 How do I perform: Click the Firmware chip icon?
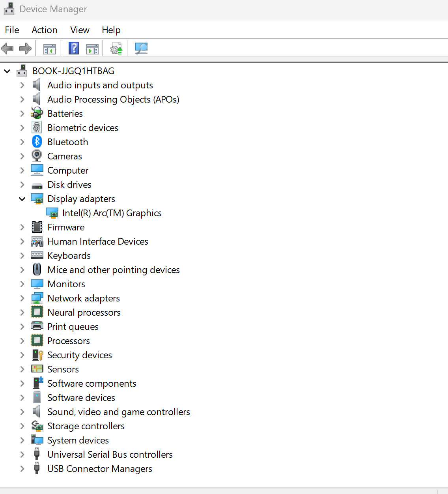coord(37,227)
